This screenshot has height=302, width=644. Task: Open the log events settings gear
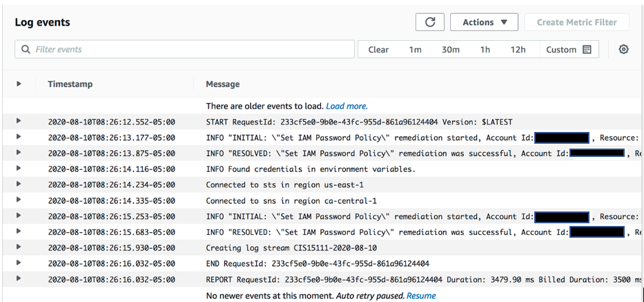click(623, 49)
